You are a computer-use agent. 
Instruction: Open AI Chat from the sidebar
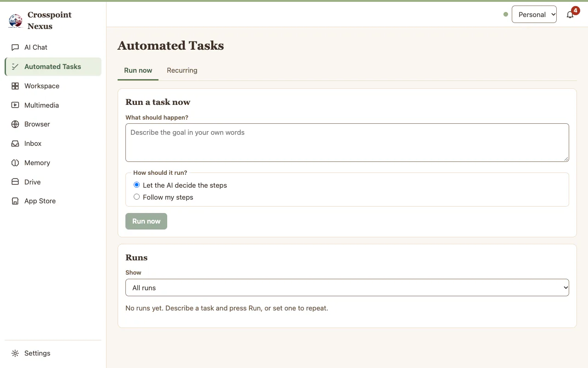click(x=53, y=47)
